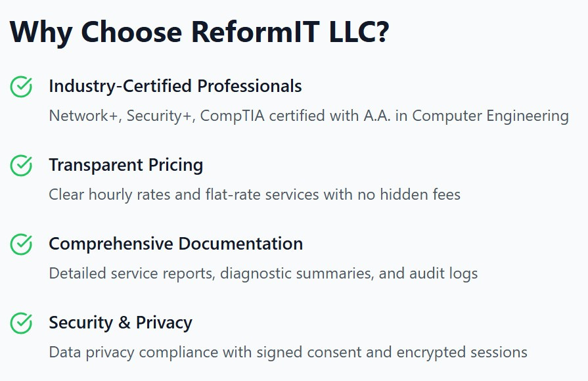Click the Comprehensive Documentation title

(176, 244)
